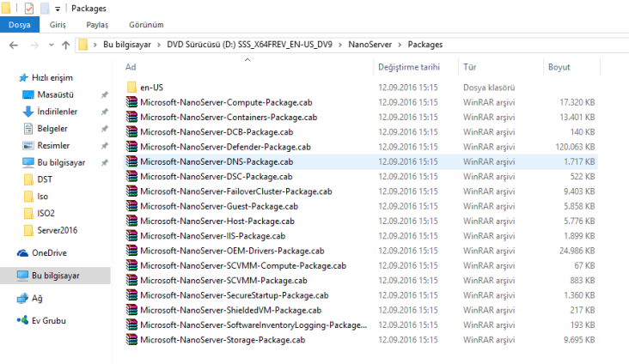
Task: Select the en-US folder icon
Action: (x=131, y=87)
